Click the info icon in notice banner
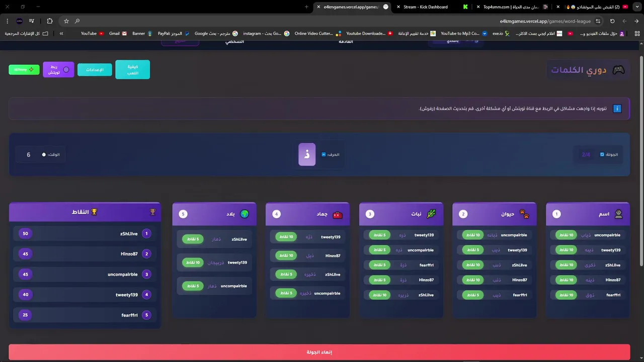 (617, 109)
